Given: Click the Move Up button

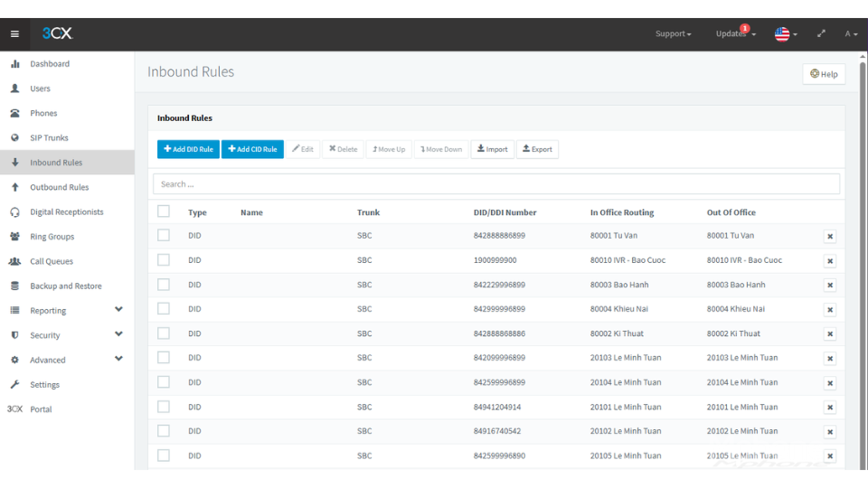Looking at the screenshot, I should 389,149.
